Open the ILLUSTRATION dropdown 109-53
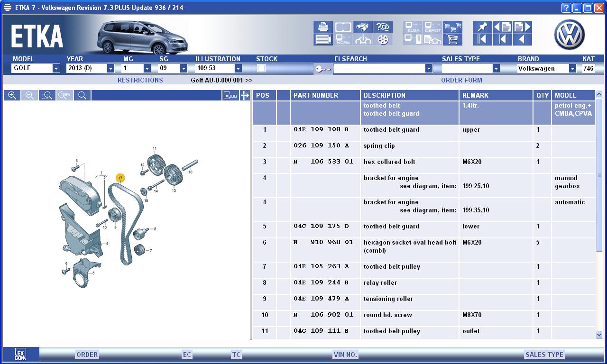 pyautogui.click(x=219, y=68)
